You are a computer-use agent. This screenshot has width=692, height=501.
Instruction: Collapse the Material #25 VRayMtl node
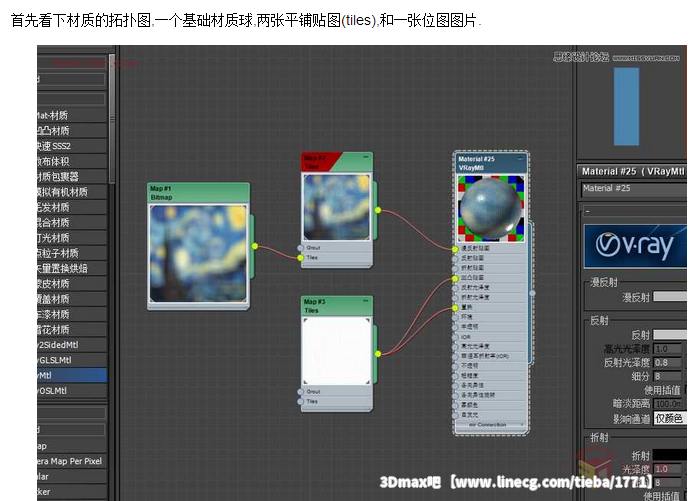(520, 158)
